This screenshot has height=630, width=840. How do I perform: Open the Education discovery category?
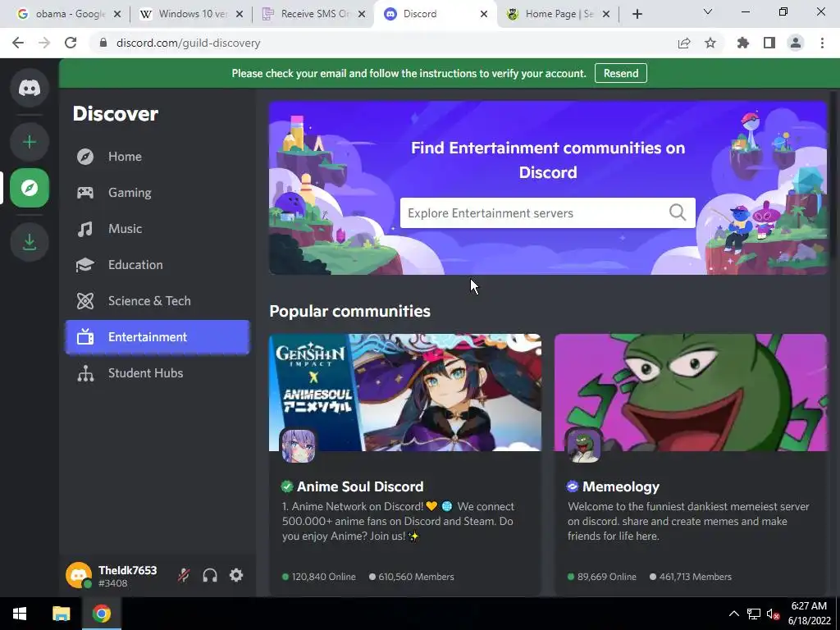click(x=157, y=265)
